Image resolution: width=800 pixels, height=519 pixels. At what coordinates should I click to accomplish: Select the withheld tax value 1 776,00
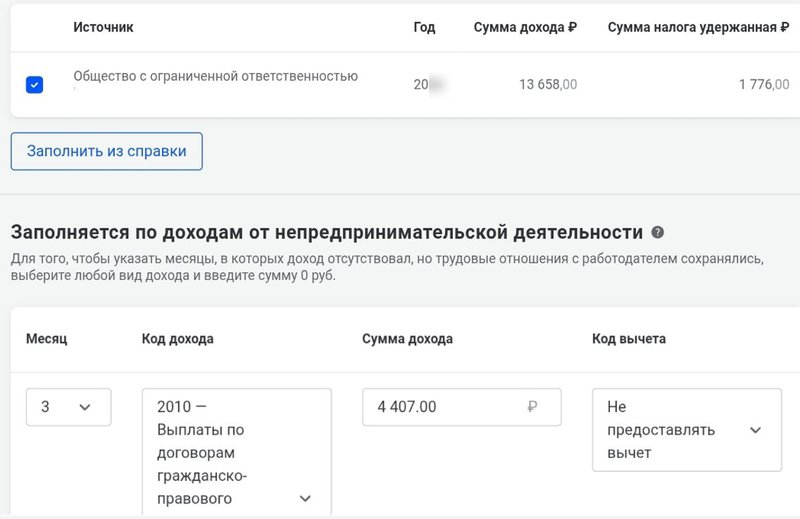coord(764,84)
